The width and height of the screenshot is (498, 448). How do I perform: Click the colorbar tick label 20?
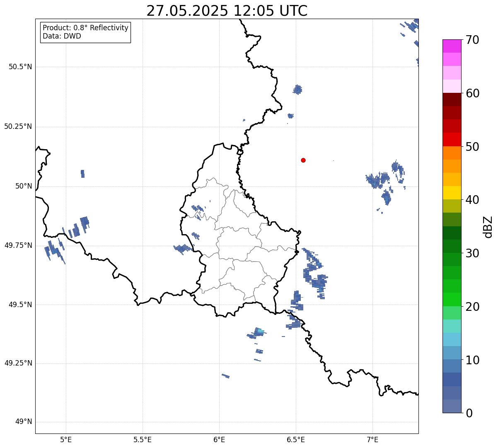[x=472, y=307]
